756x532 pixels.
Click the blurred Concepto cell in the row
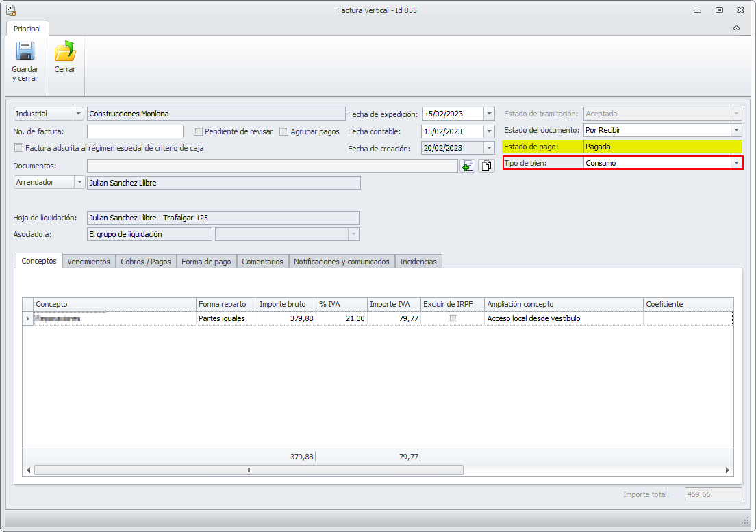pyautogui.click(x=115, y=318)
